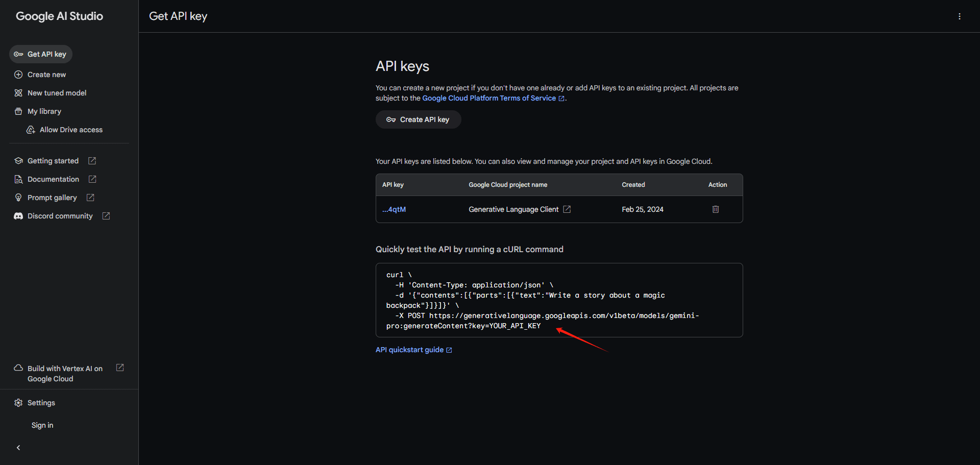Click the Generative Language Client project name
The height and width of the screenshot is (465, 980).
pyautogui.click(x=513, y=209)
